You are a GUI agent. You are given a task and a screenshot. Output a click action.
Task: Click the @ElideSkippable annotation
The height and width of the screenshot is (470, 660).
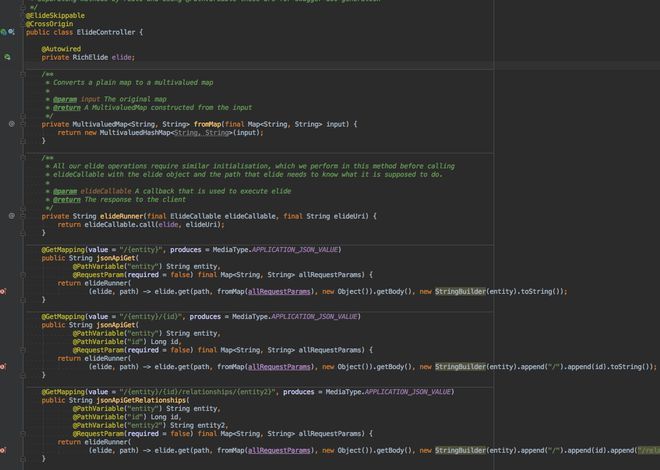coord(55,16)
